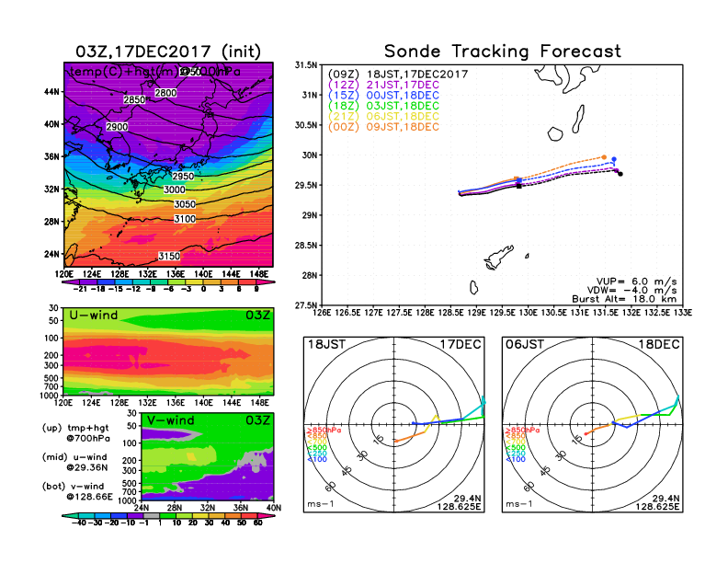Click the orange track endpoint dot

click(604, 157)
